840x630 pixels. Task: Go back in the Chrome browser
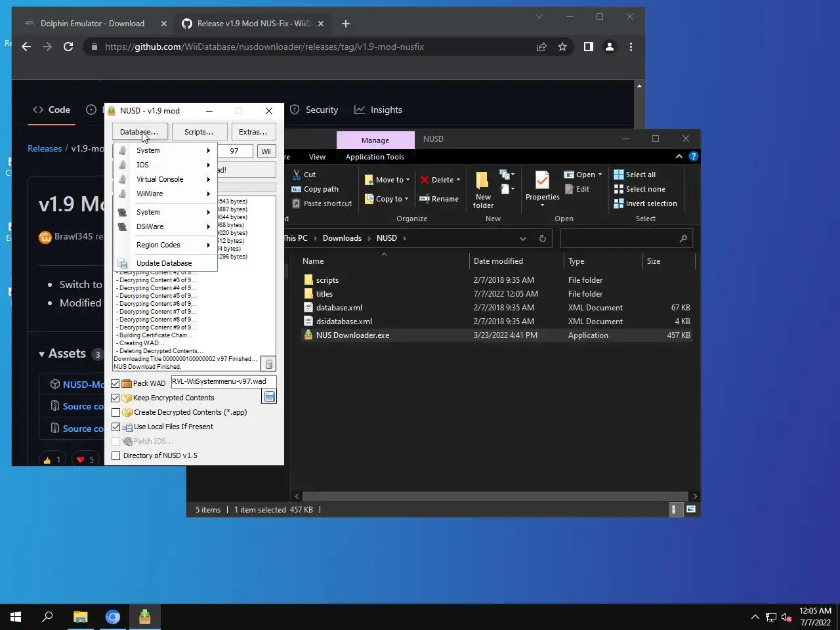(26, 47)
